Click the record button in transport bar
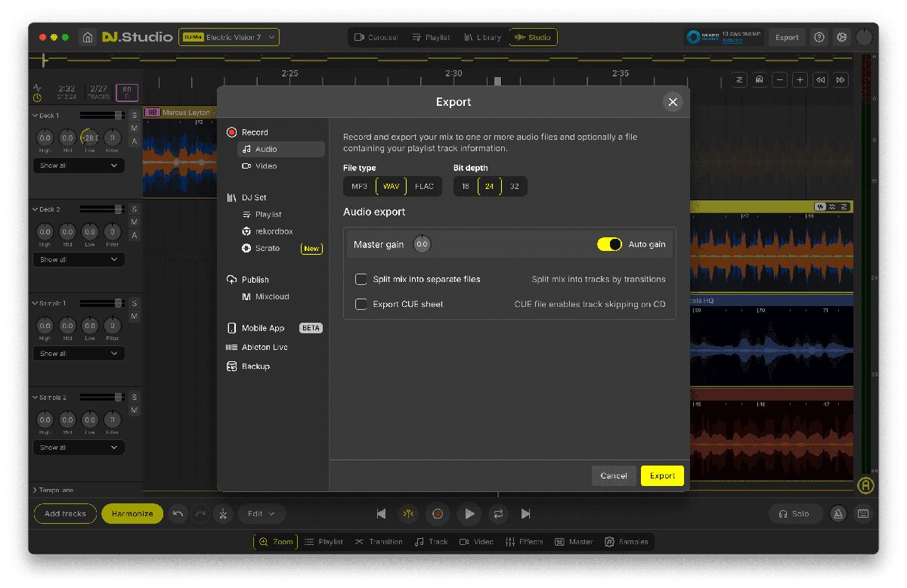Image resolution: width=907 pixels, height=588 pixels. click(x=437, y=514)
